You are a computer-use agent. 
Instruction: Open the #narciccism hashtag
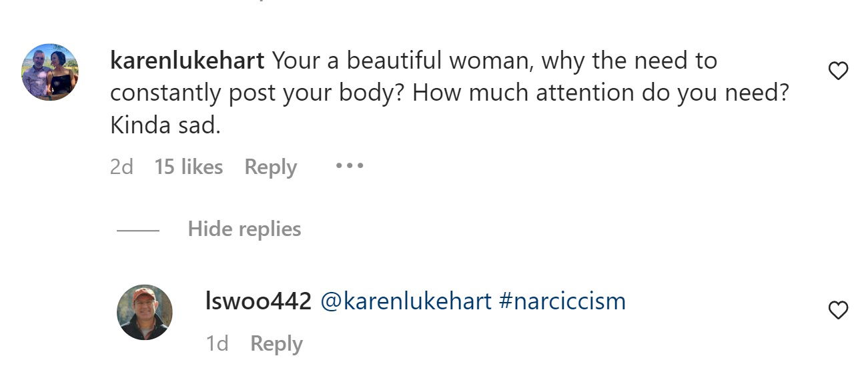pos(562,301)
